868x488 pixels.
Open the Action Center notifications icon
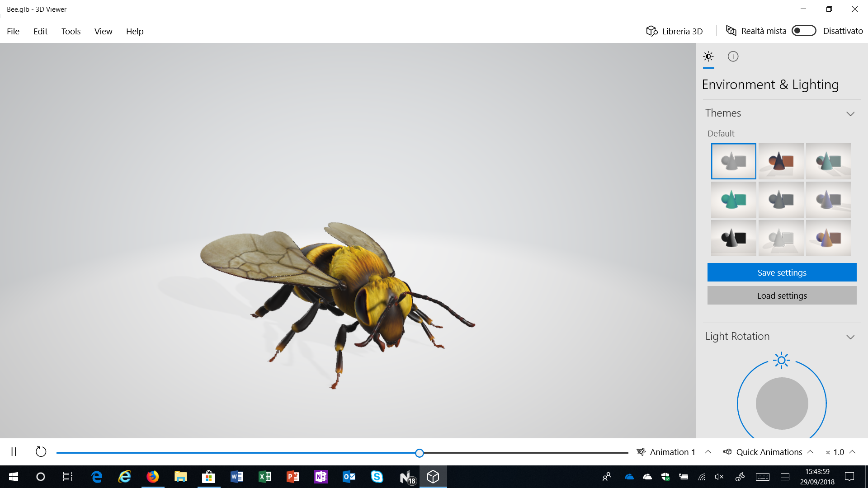coord(849,477)
